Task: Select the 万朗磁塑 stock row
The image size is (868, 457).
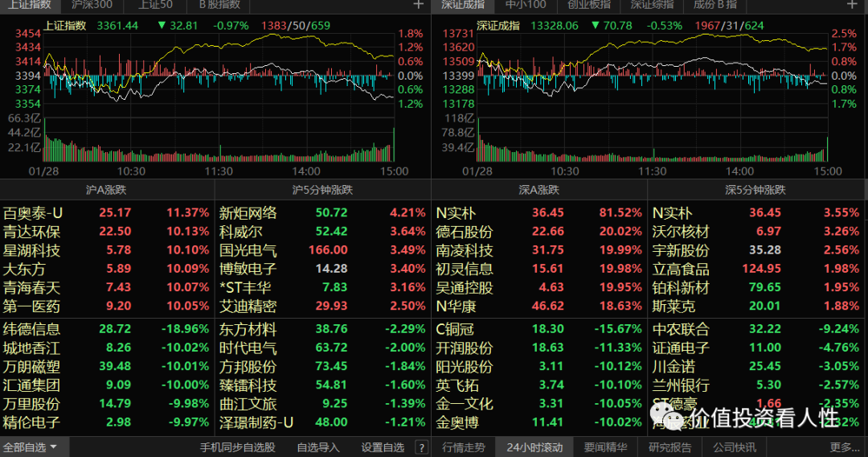Action: [x=106, y=366]
